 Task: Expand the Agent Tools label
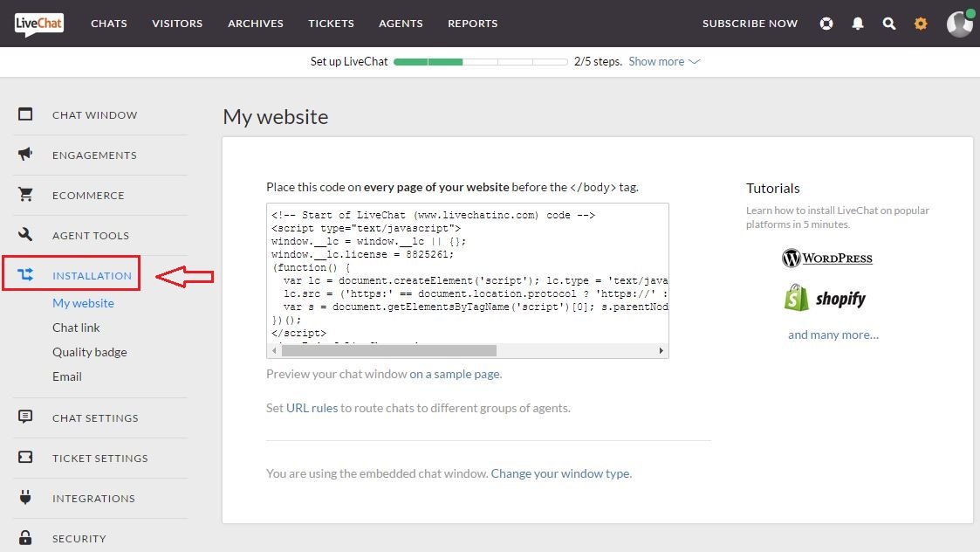pyautogui.click(x=91, y=235)
